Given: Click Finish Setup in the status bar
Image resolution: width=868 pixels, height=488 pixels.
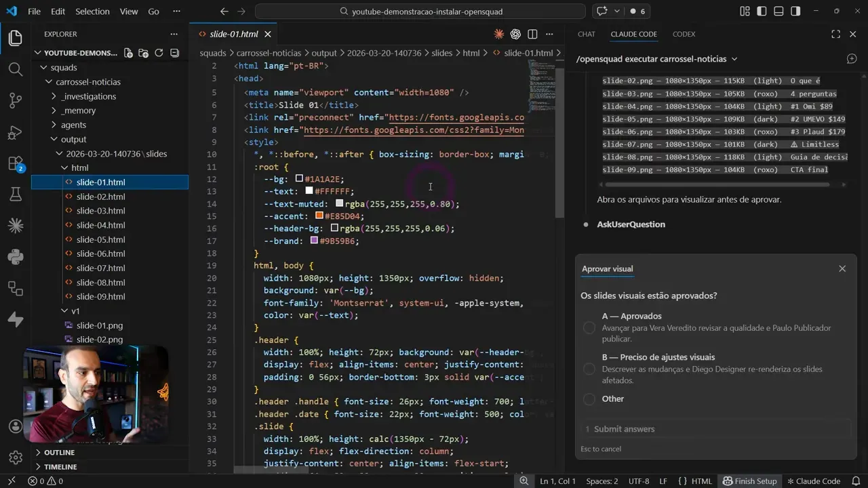Looking at the screenshot, I should (x=750, y=481).
